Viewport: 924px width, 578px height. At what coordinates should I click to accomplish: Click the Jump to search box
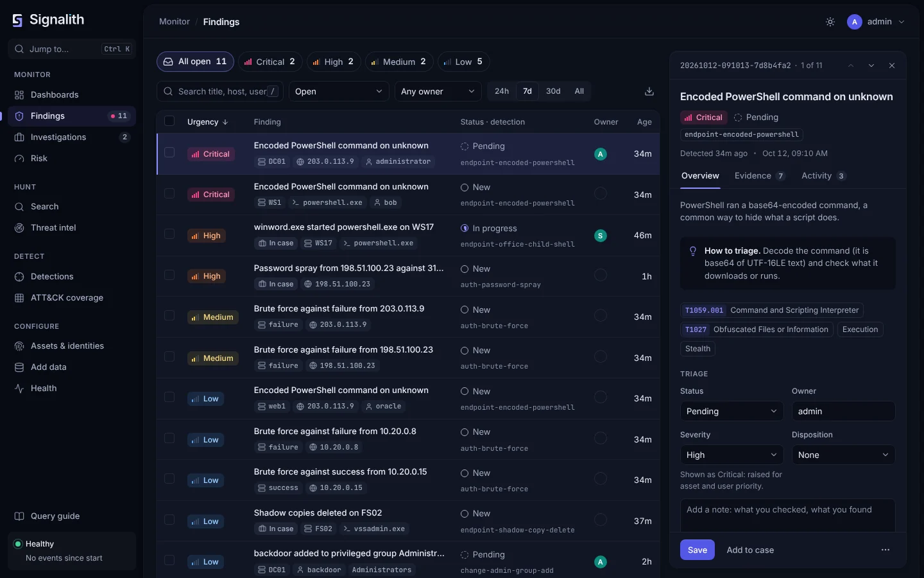click(x=72, y=49)
